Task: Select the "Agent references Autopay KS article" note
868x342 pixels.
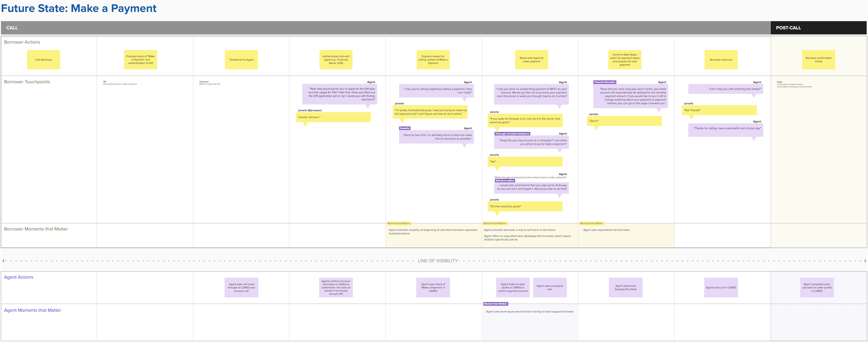Action: (x=626, y=287)
